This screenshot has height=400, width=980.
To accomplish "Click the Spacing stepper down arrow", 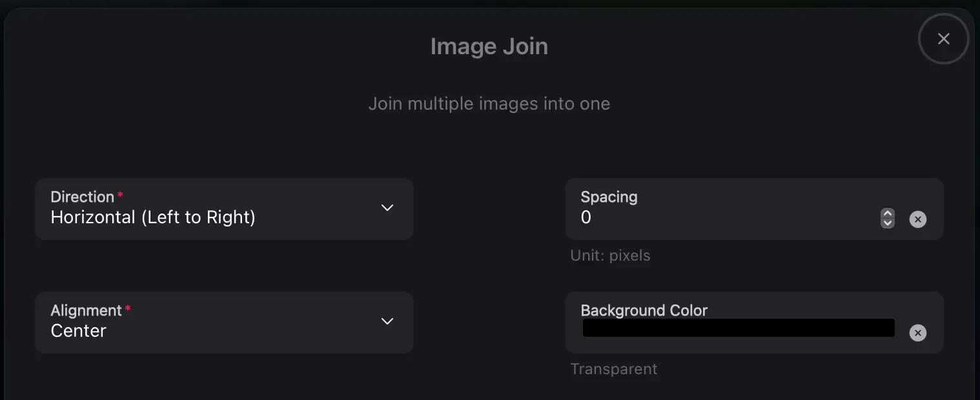I will pyautogui.click(x=888, y=224).
